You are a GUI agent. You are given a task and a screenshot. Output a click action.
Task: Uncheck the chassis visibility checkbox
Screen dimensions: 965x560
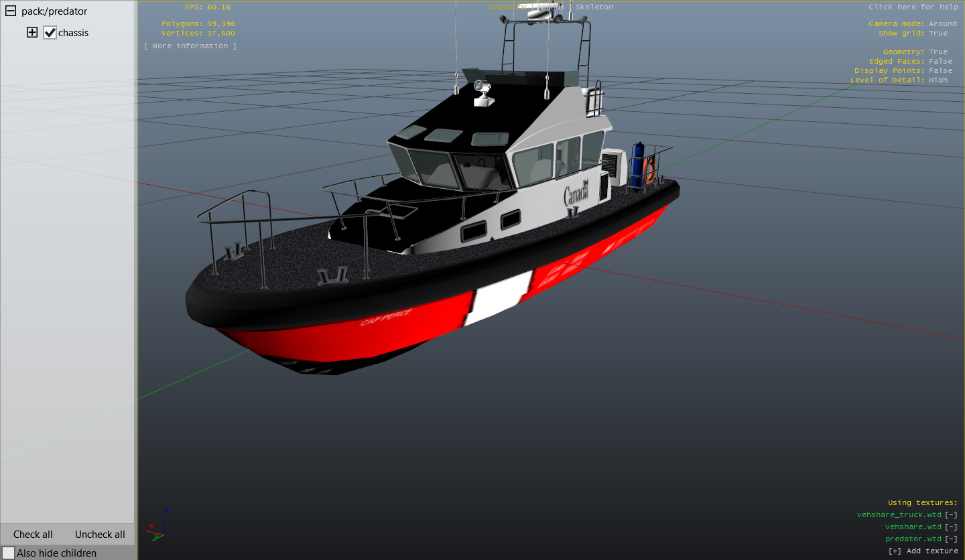(50, 33)
